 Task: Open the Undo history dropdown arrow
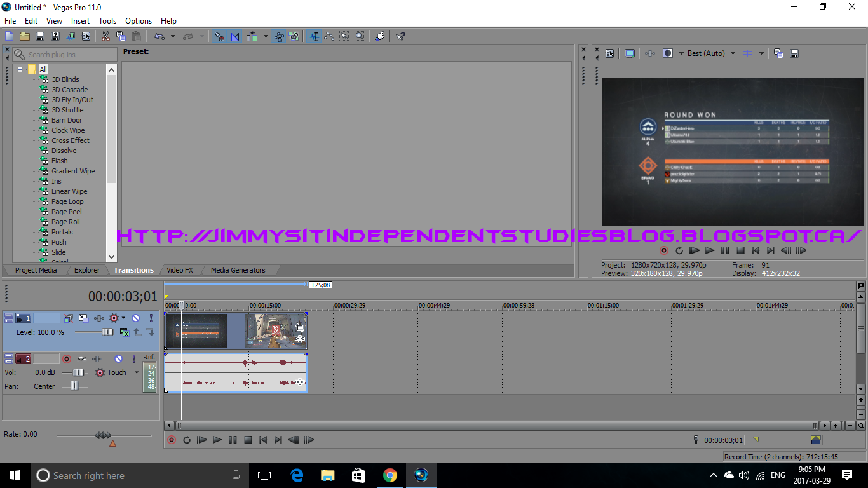[173, 36]
